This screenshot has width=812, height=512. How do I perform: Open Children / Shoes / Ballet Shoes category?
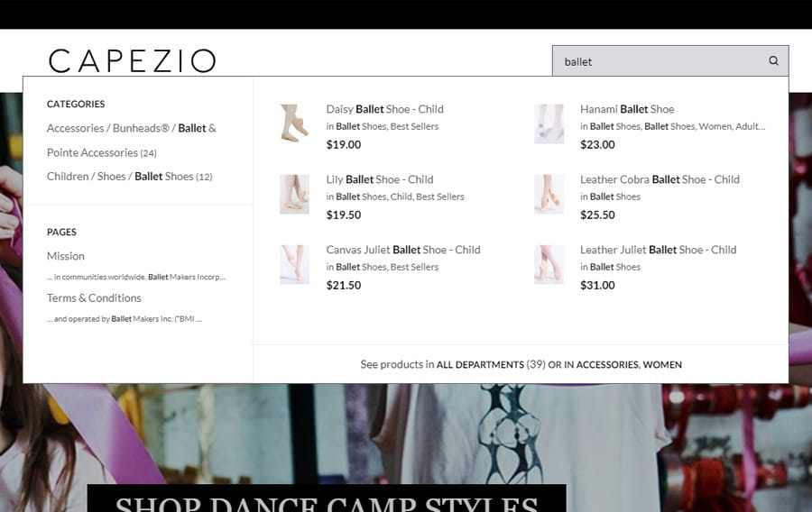129,177
